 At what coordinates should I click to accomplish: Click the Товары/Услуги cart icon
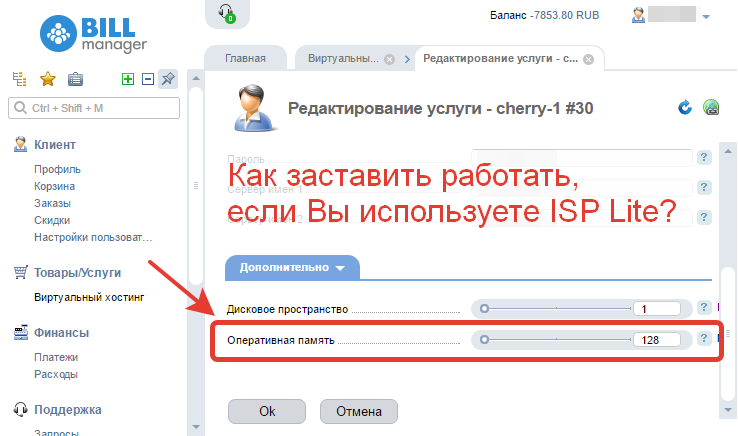[20, 272]
